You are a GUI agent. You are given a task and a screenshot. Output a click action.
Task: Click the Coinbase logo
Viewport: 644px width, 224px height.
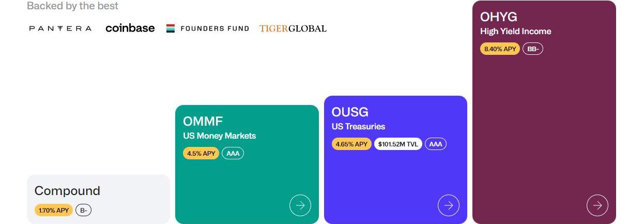(x=130, y=28)
